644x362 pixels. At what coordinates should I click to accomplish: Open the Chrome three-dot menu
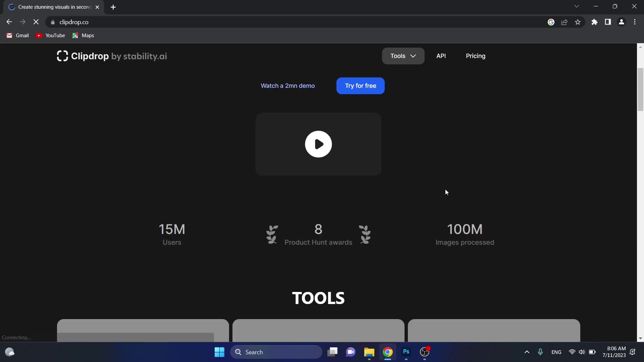[635, 22]
